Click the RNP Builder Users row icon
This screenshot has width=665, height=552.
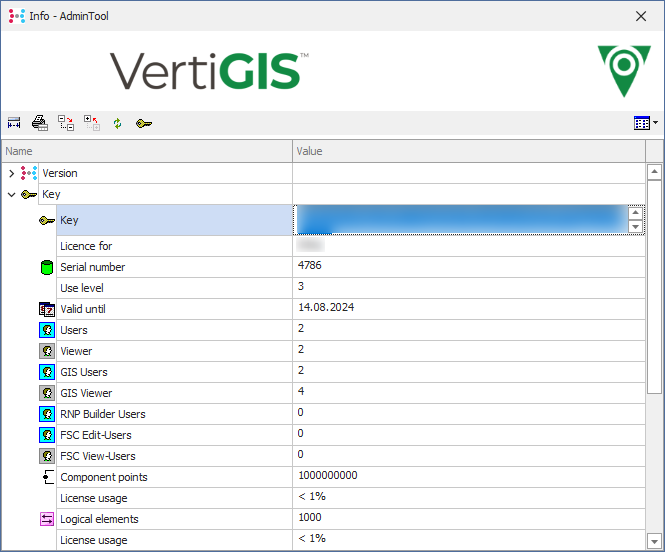47,414
